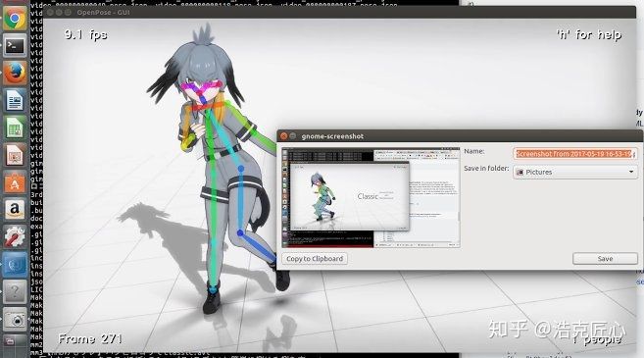644x358 pixels.
Task: Click the 'Save in folder:' label
Action: (x=486, y=169)
